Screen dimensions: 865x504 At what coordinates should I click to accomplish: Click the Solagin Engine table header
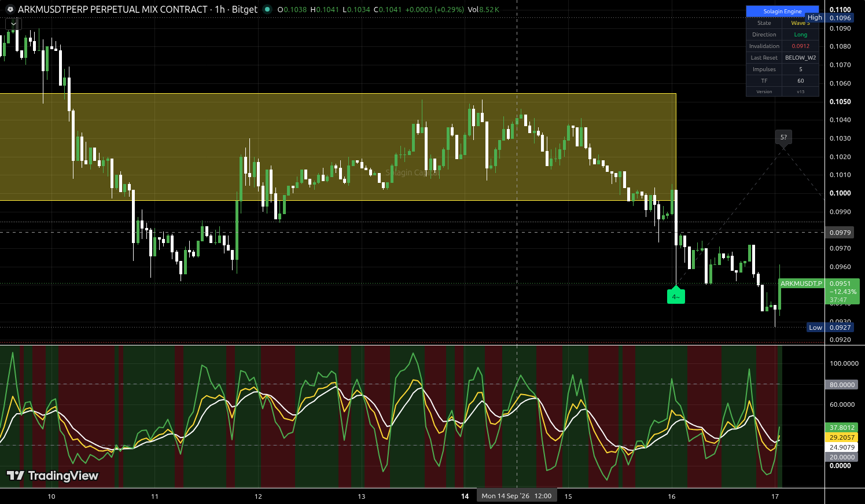point(782,11)
